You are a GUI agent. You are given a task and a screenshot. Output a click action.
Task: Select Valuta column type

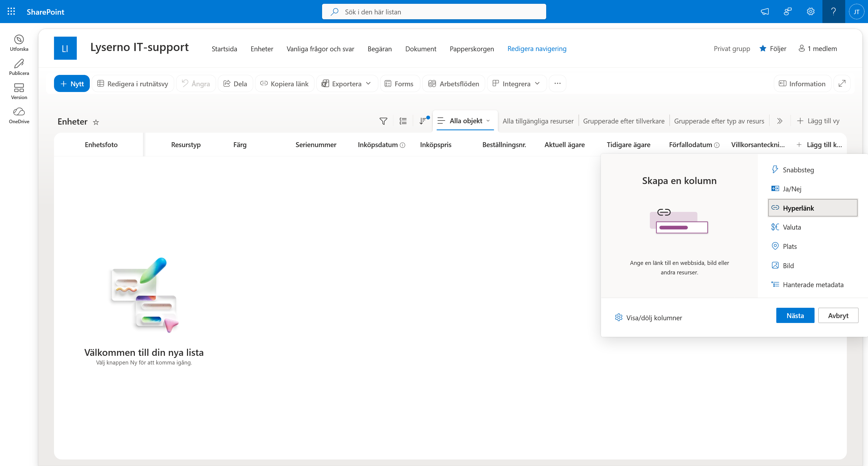[x=813, y=227]
